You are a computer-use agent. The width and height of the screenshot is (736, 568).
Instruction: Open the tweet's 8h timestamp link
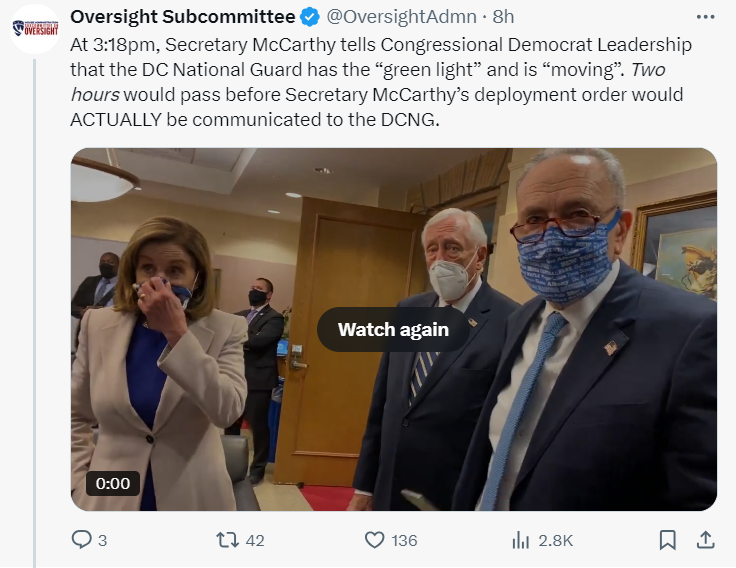click(x=503, y=17)
